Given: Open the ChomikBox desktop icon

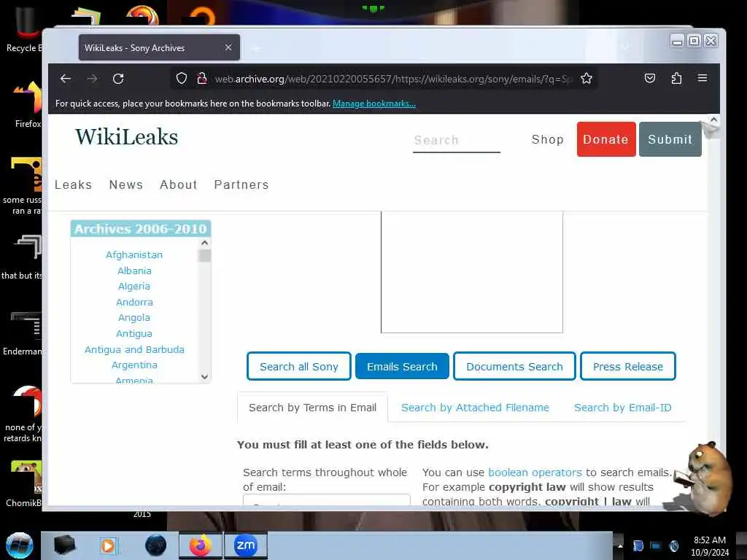Looking at the screenshot, I should pyautogui.click(x=24, y=483).
